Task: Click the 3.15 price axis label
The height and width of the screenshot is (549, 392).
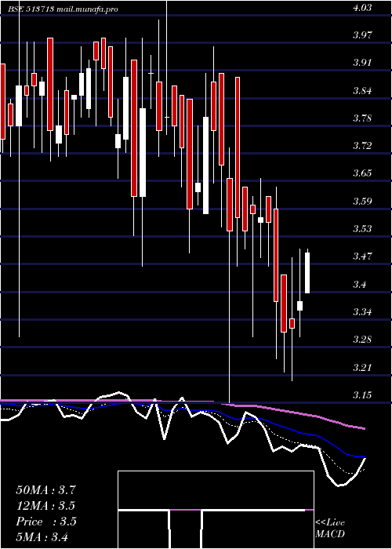Action: (362, 395)
